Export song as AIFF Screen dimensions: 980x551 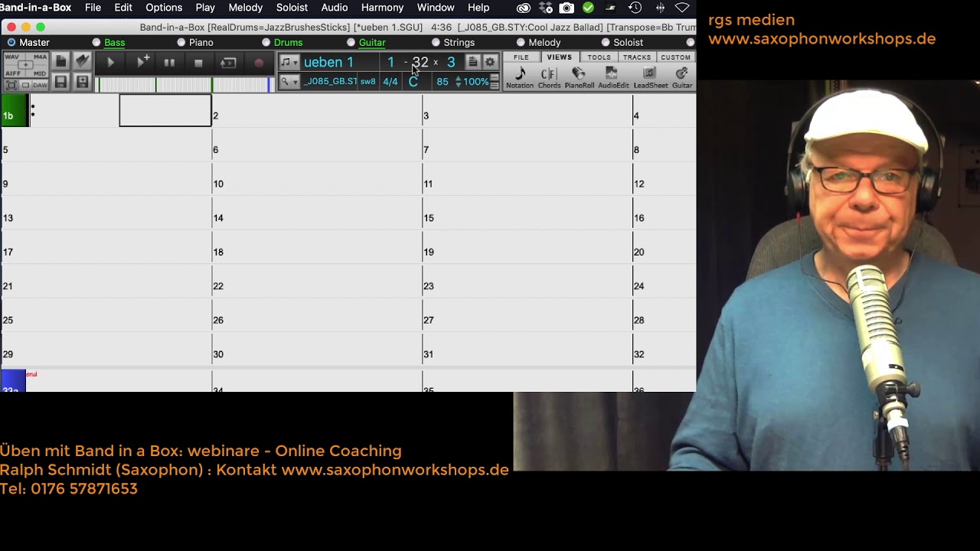(15, 73)
